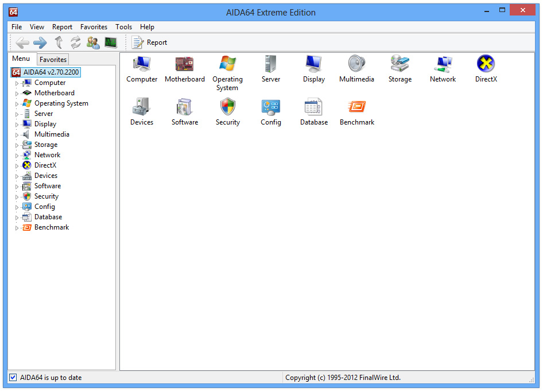
Task: Expand the Storage tree node
Action: (x=17, y=145)
